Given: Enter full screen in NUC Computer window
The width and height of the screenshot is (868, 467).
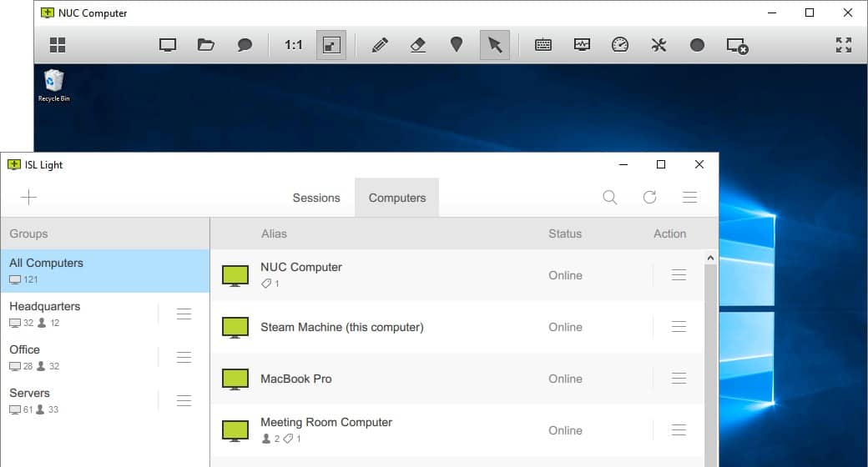Looking at the screenshot, I should coord(844,45).
